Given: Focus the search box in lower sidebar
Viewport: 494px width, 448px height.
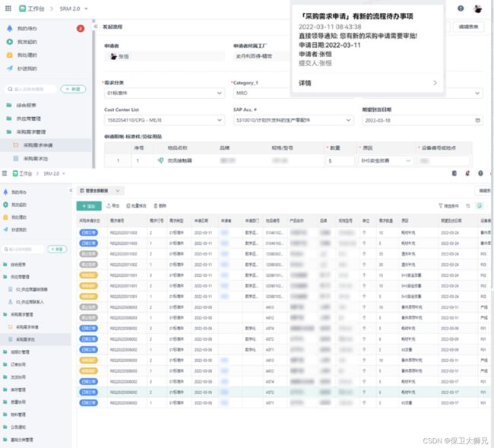Looking at the screenshot, I should point(23,249).
